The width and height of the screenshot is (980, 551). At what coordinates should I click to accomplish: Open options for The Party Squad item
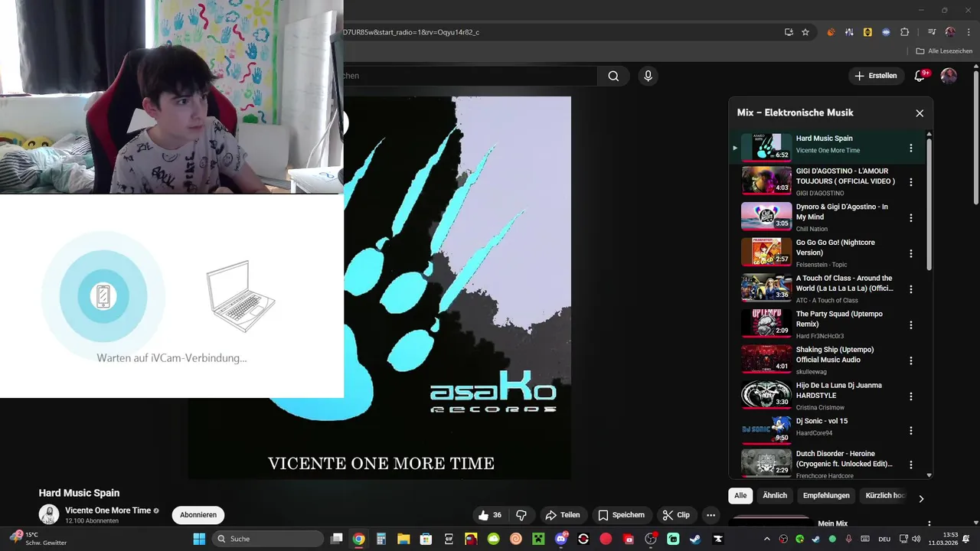click(x=911, y=324)
